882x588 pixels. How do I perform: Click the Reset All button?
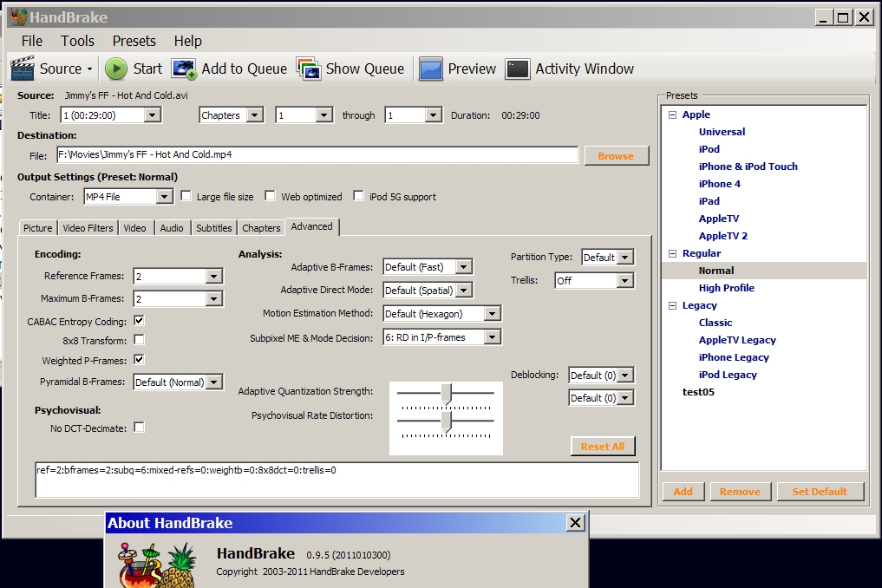click(603, 447)
